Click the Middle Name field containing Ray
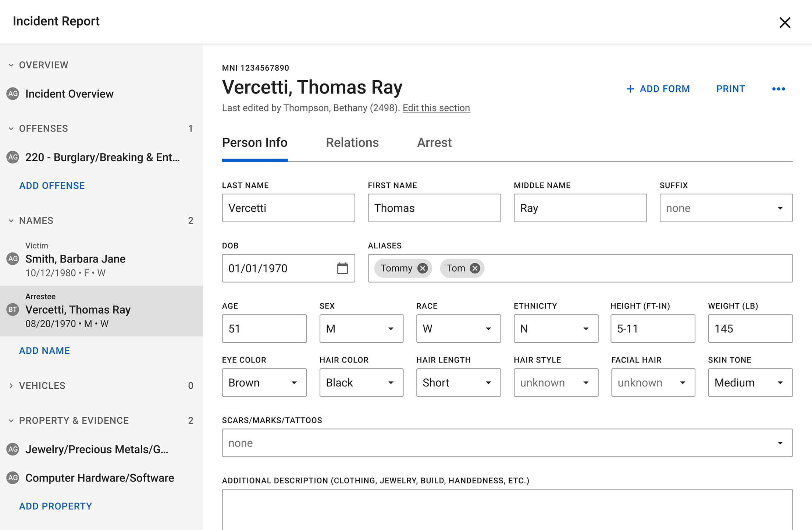The image size is (812, 530). click(x=580, y=208)
